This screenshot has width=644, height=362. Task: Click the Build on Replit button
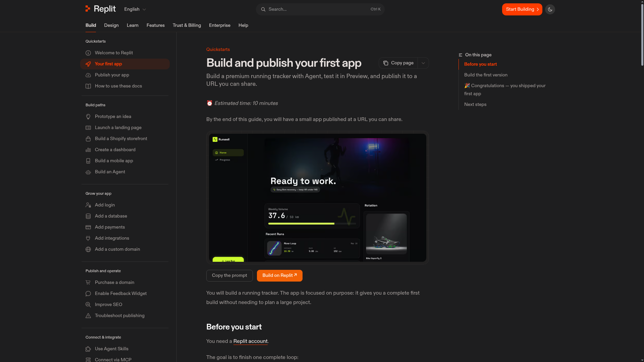tap(280, 276)
